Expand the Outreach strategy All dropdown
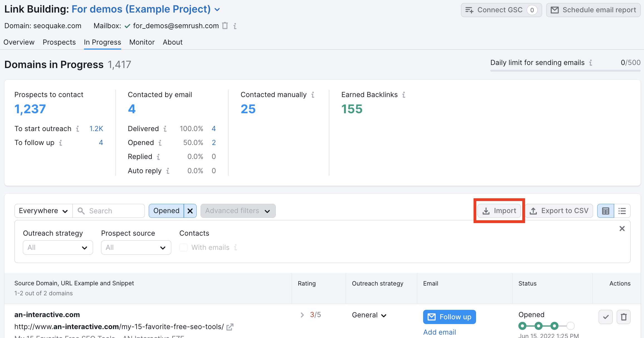This screenshot has width=644, height=338. tap(58, 247)
